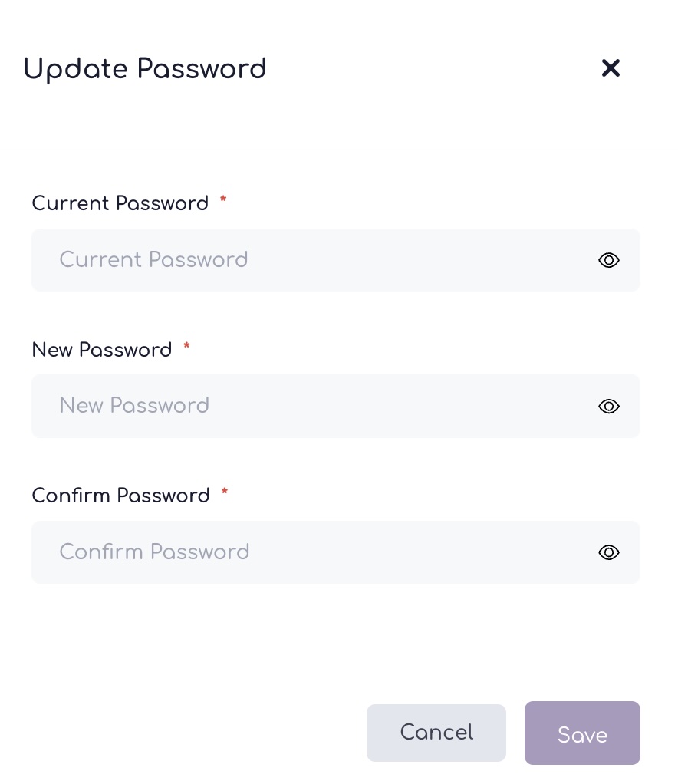Click the red asterisk beside Current Password
This screenshot has width=678, height=784.
click(x=223, y=199)
